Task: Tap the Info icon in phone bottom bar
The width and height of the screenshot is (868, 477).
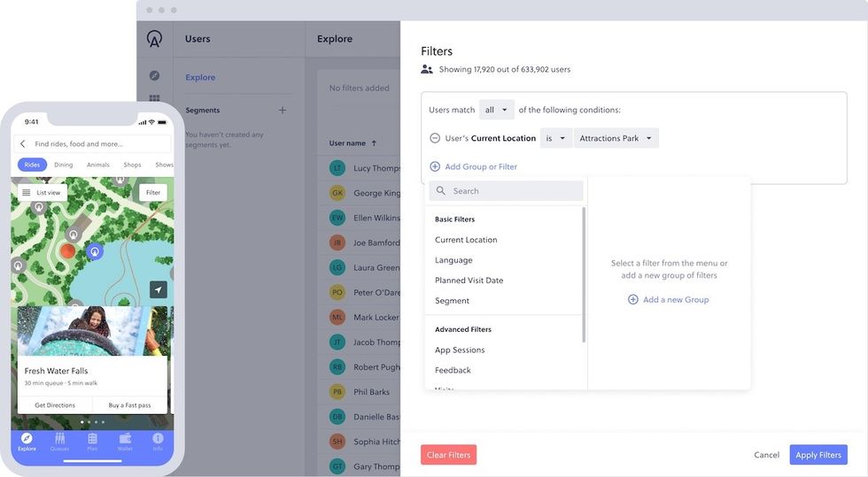Action: click(158, 442)
